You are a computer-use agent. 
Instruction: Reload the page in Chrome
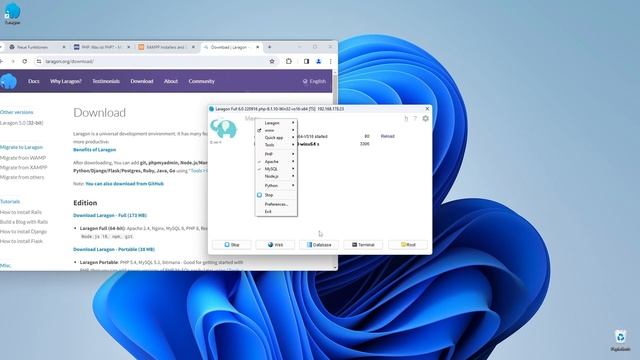[25, 61]
